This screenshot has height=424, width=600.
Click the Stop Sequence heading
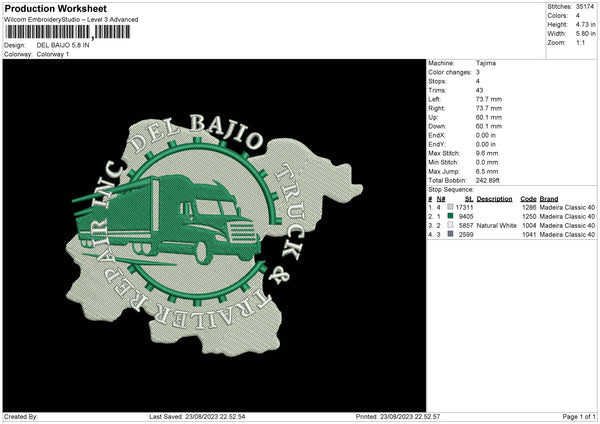coord(451,190)
